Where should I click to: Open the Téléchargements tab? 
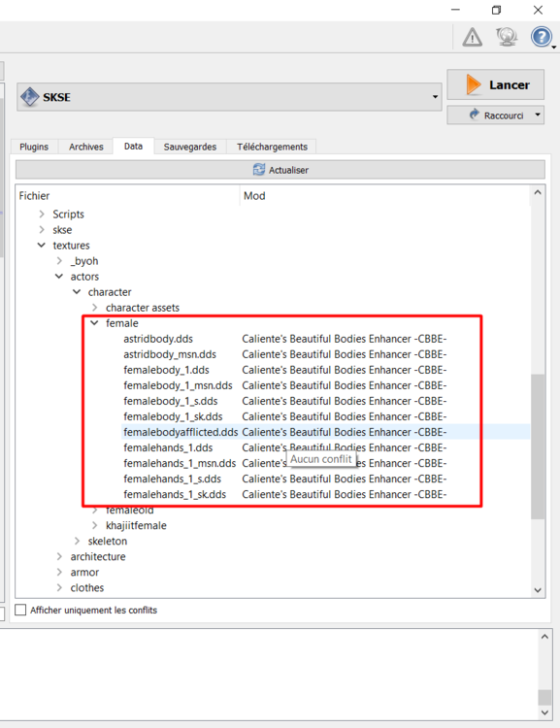click(x=272, y=147)
